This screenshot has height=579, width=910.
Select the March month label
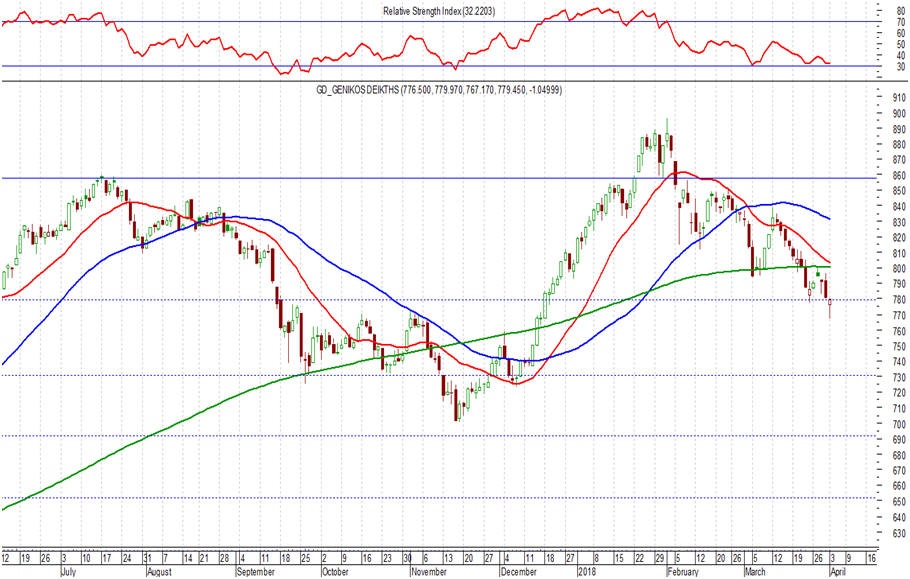(755, 571)
